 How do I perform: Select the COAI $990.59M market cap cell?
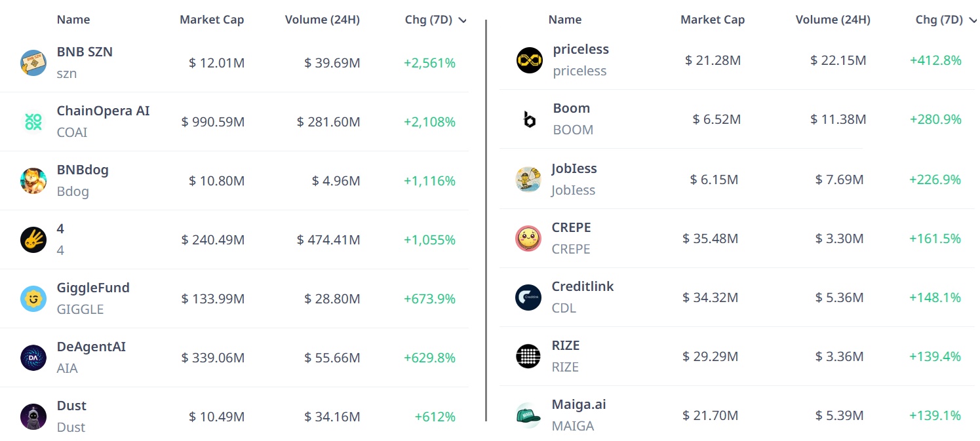point(213,122)
